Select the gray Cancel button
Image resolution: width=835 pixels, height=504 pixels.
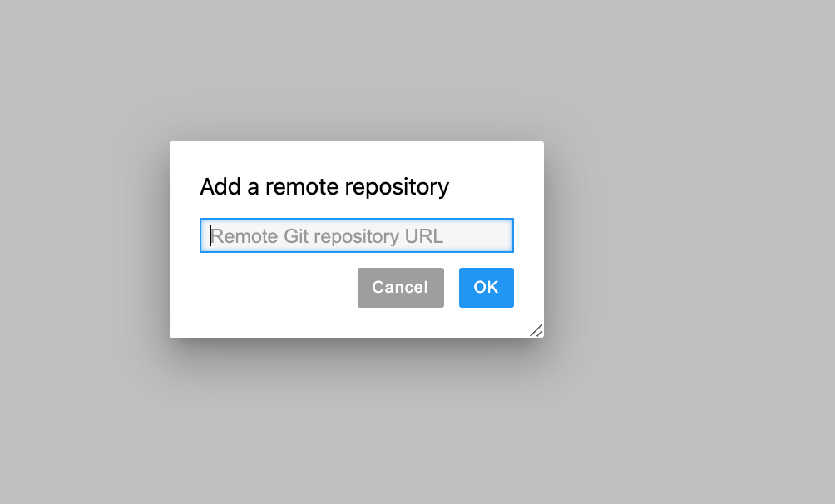pyautogui.click(x=401, y=288)
